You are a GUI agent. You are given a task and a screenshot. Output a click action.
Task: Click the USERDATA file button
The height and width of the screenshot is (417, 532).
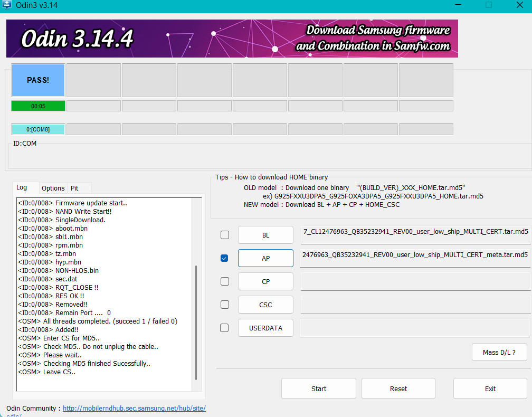(x=265, y=328)
